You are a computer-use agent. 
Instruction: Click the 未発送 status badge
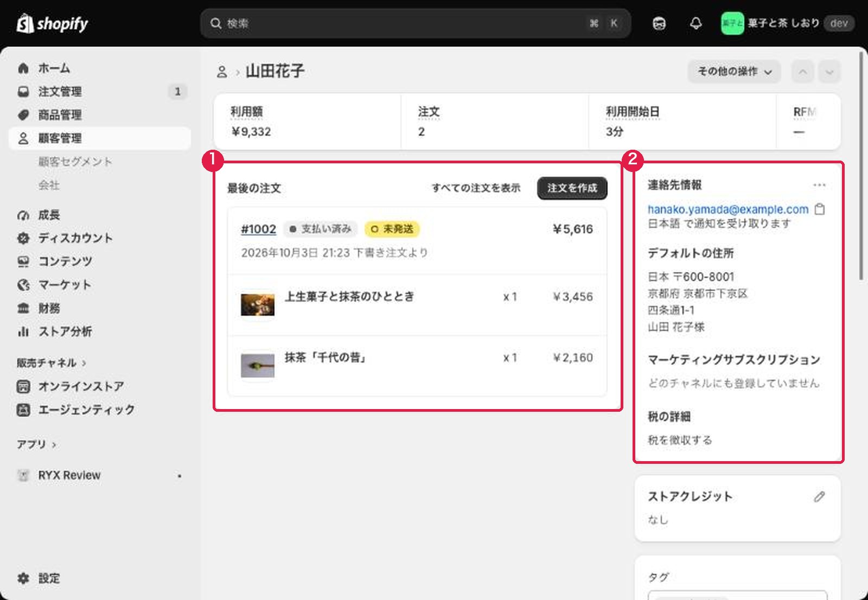(392, 229)
